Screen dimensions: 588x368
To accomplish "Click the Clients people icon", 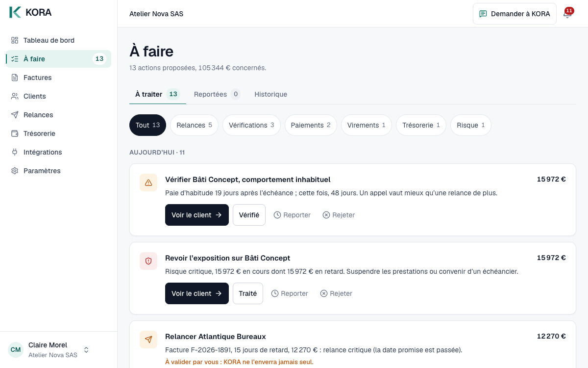I will (x=15, y=96).
